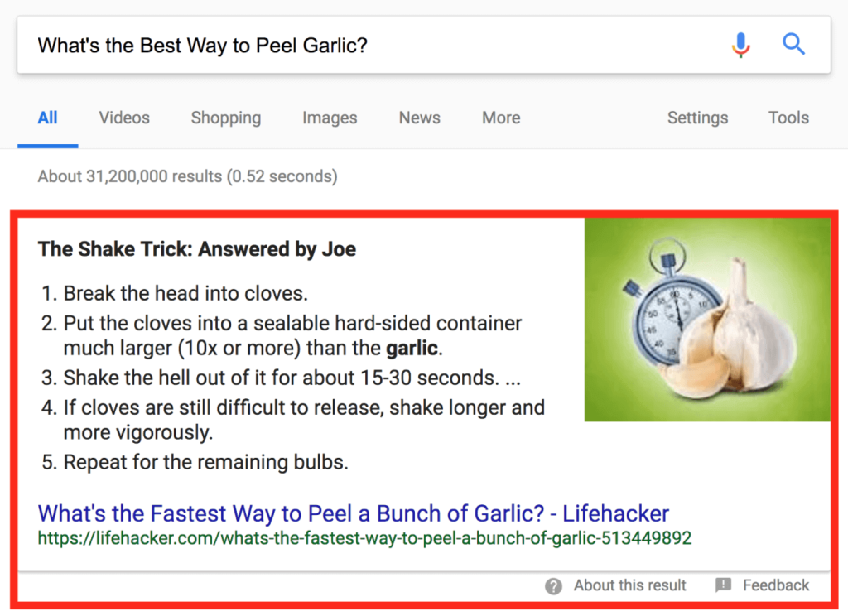Switch to the Videos tab
Screen dimensions: 848x616
click(x=124, y=118)
